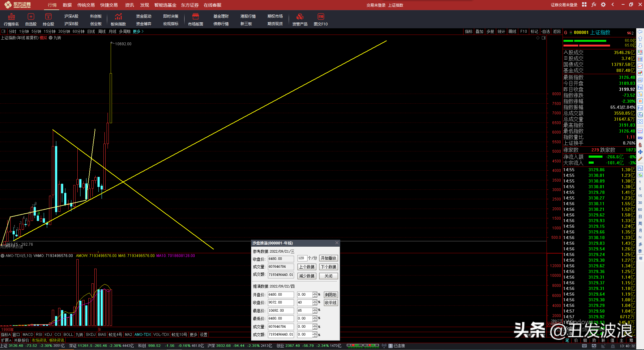Click the chart panel maximize square icon
Image resolution: width=644 pixels, height=350 pixels.
pyautogui.click(x=544, y=38)
